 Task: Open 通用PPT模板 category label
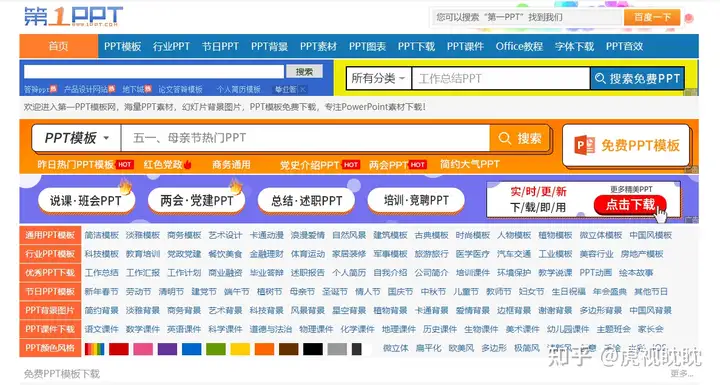[50, 235]
